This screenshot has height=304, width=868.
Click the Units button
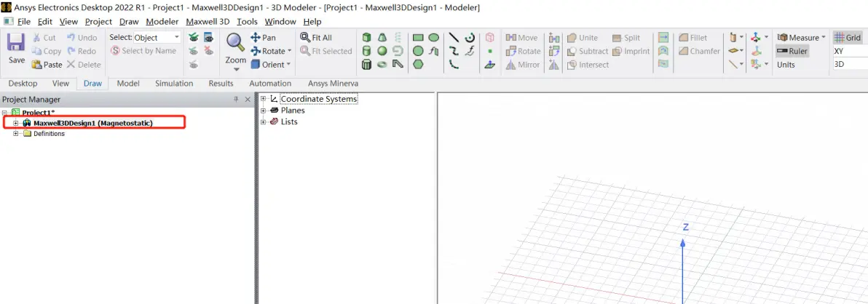click(786, 64)
